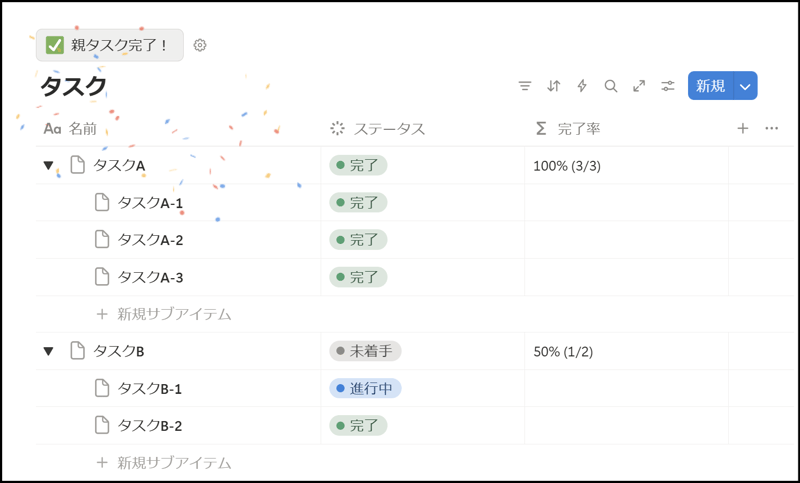
Task: Collapse the タスクA toggle triangle
Action: (48, 166)
